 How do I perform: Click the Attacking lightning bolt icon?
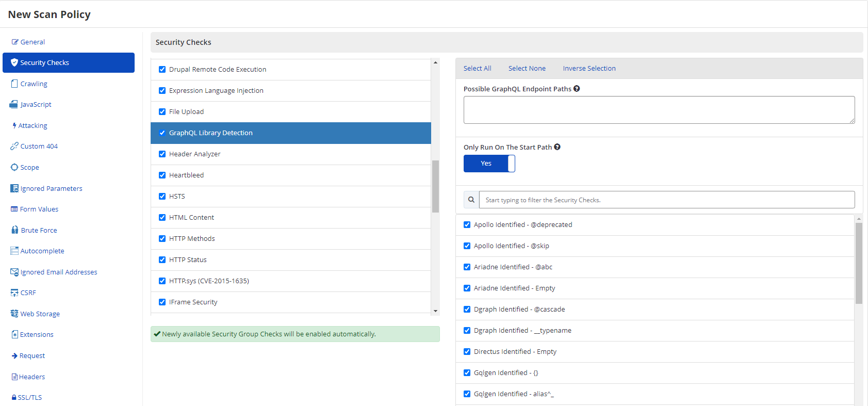[14, 125]
